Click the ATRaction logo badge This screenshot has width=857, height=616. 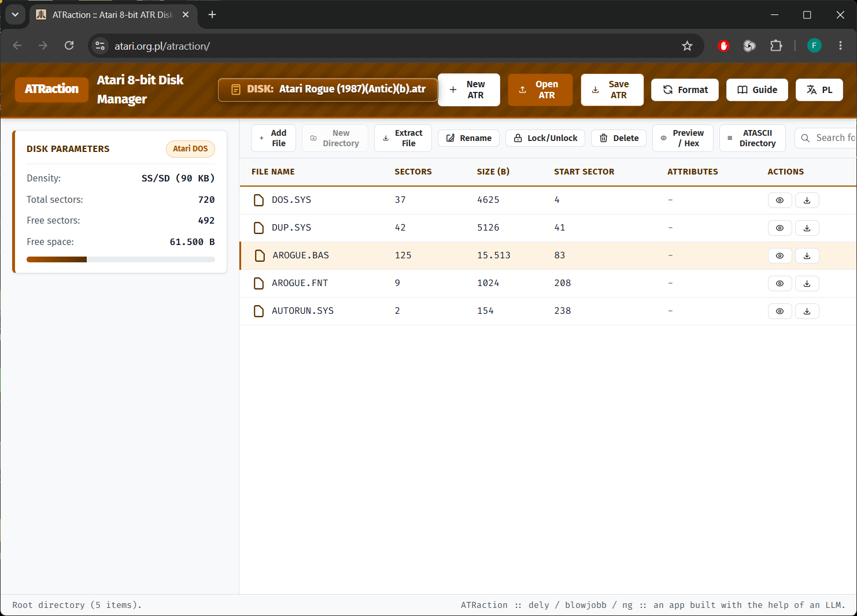(x=51, y=90)
